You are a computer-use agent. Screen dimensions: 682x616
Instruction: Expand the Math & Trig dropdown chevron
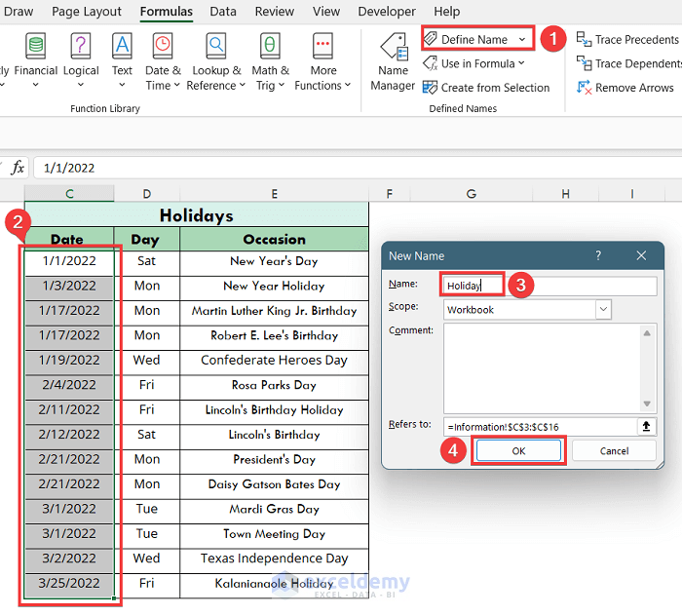[282, 85]
